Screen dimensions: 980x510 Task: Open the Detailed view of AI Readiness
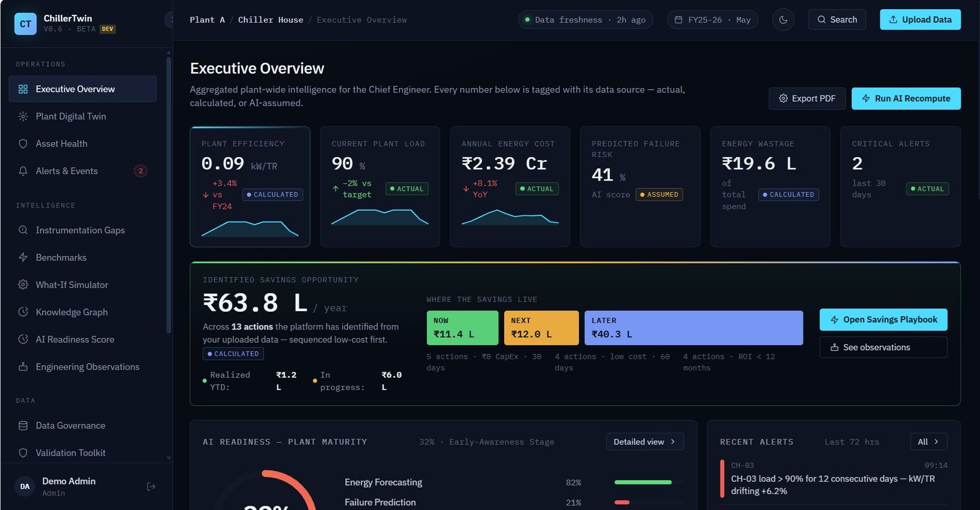pyautogui.click(x=645, y=442)
